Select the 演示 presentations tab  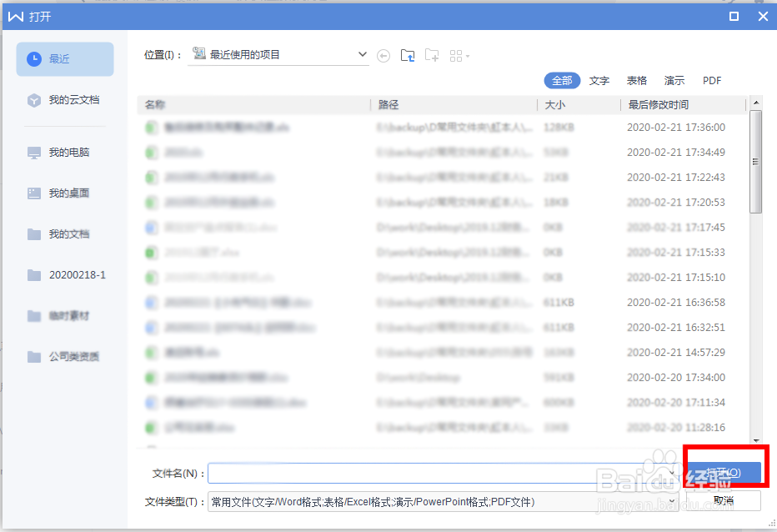pos(674,80)
